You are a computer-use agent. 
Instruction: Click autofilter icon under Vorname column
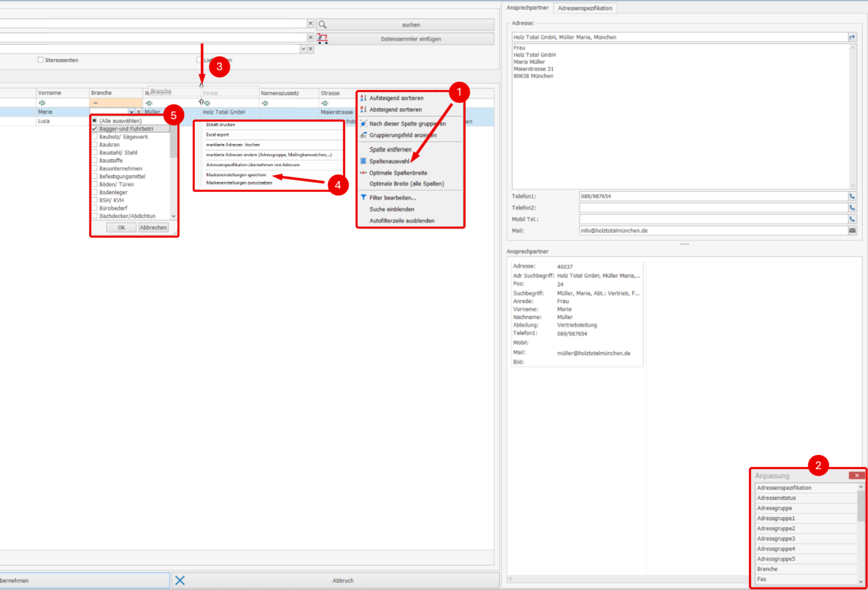pyautogui.click(x=42, y=103)
